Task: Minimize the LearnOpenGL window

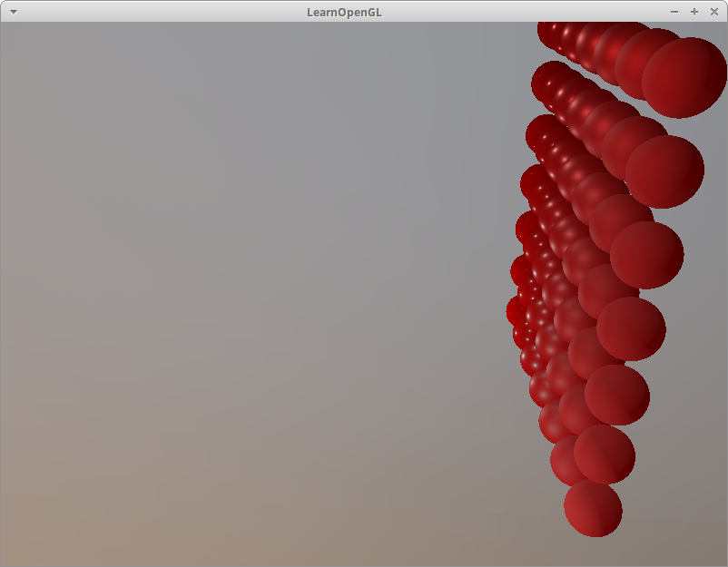Action: (674, 11)
